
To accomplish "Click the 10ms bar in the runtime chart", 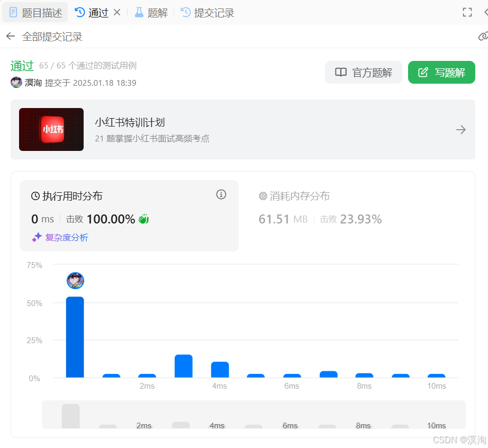I will coord(437,376).
